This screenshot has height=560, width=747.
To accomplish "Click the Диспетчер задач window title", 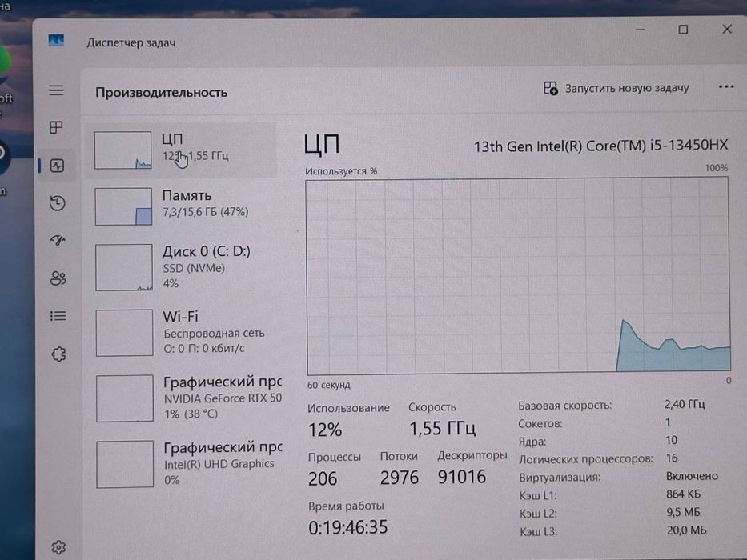I will [131, 43].
